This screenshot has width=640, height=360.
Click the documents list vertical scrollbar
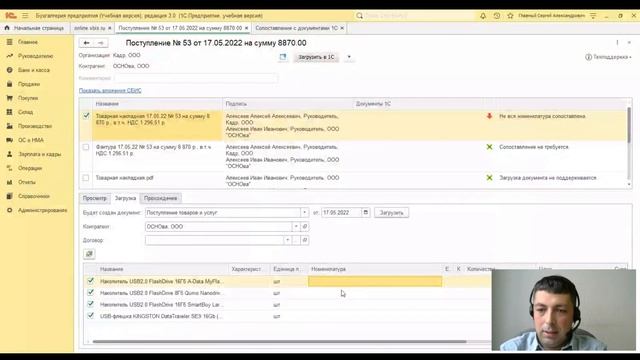pyautogui.click(x=629, y=124)
